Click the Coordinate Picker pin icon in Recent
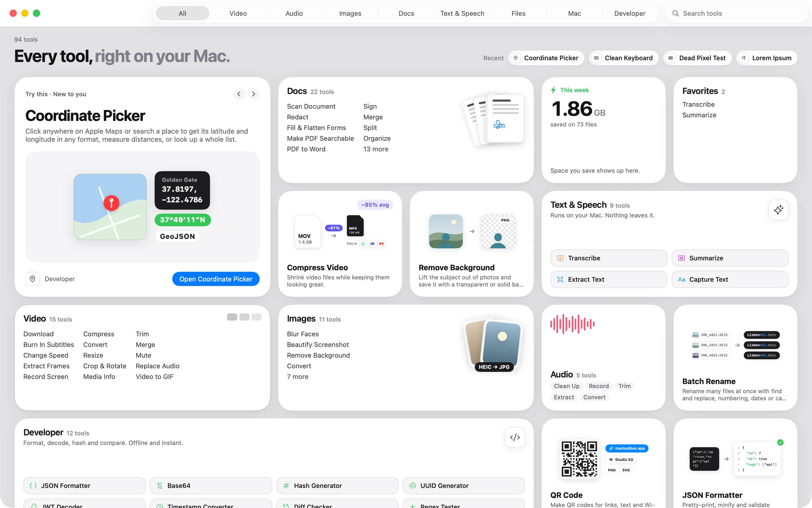812x508 pixels. pyautogui.click(x=516, y=58)
